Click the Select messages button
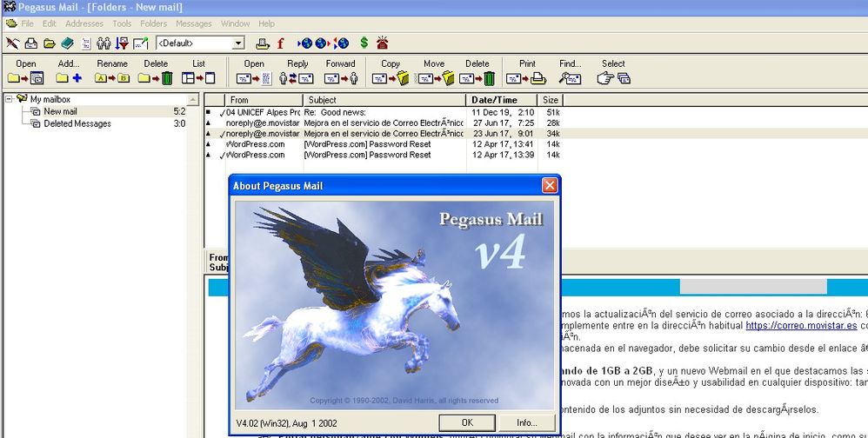 pos(613,72)
